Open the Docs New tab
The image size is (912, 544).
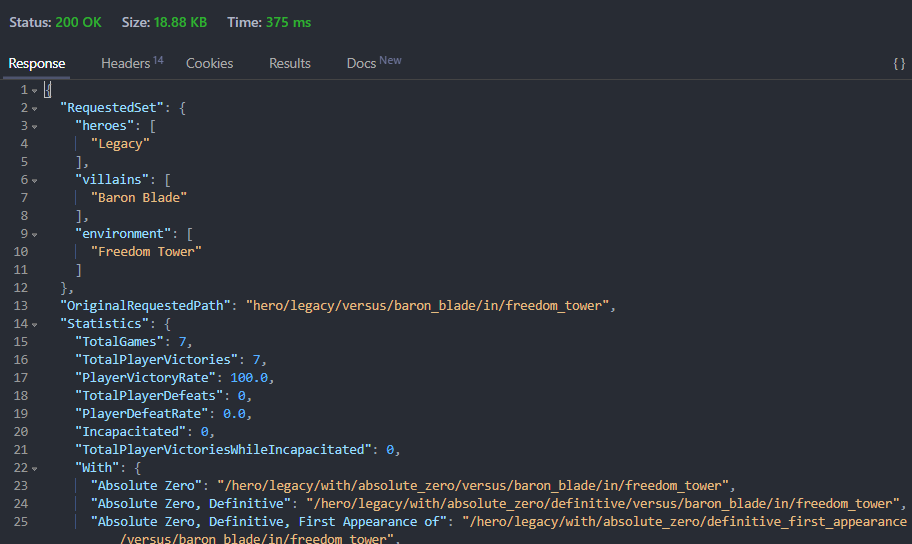click(x=374, y=63)
